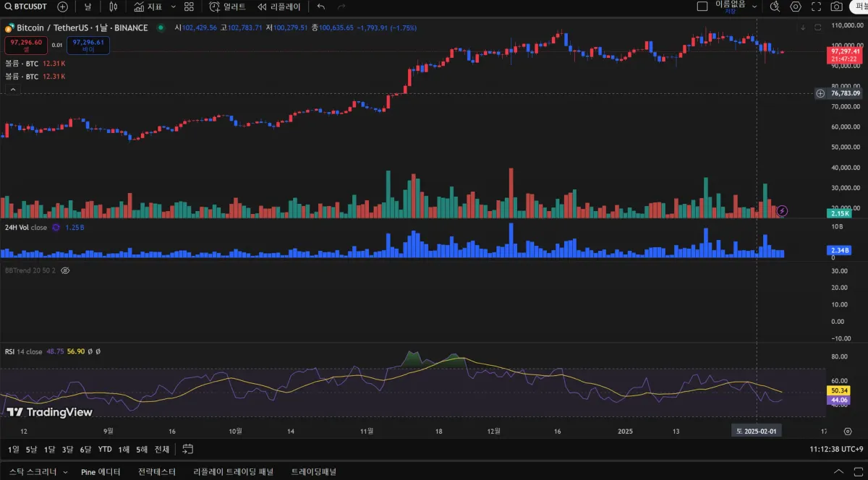Select the YTD time range
The height and width of the screenshot is (480, 868).
click(105, 449)
